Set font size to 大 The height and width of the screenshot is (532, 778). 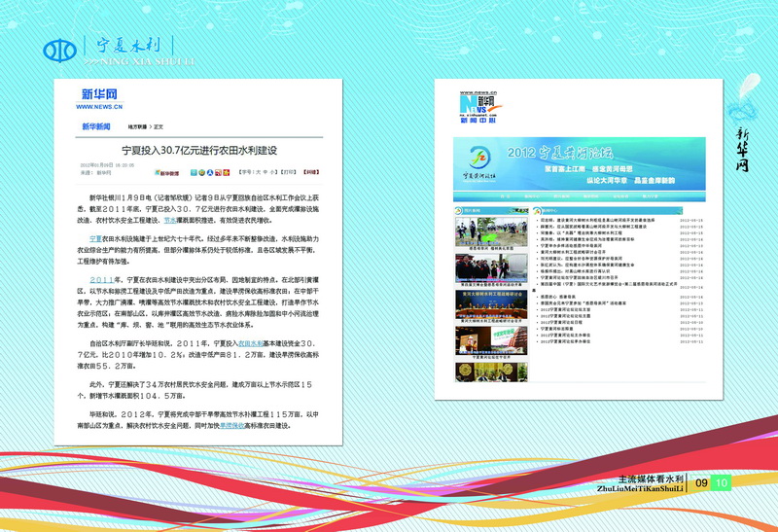(258, 172)
